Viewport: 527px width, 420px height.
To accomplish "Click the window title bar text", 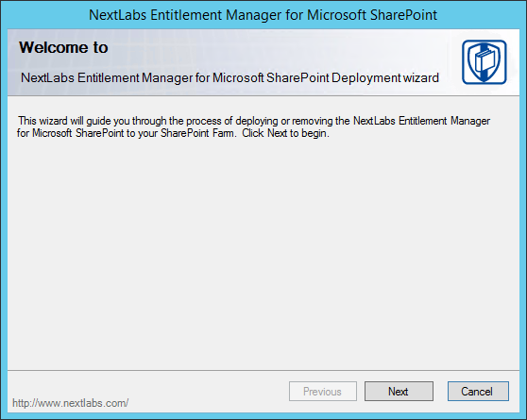I will click(x=263, y=15).
